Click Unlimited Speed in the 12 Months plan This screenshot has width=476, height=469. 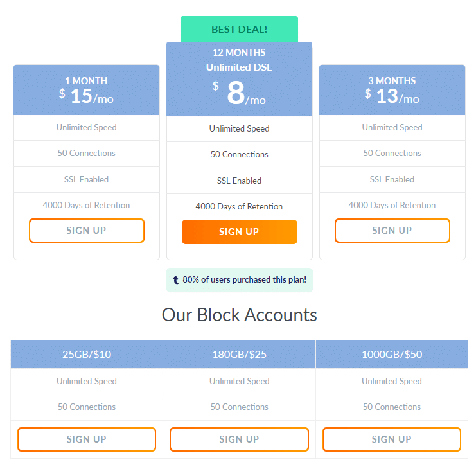tap(239, 128)
